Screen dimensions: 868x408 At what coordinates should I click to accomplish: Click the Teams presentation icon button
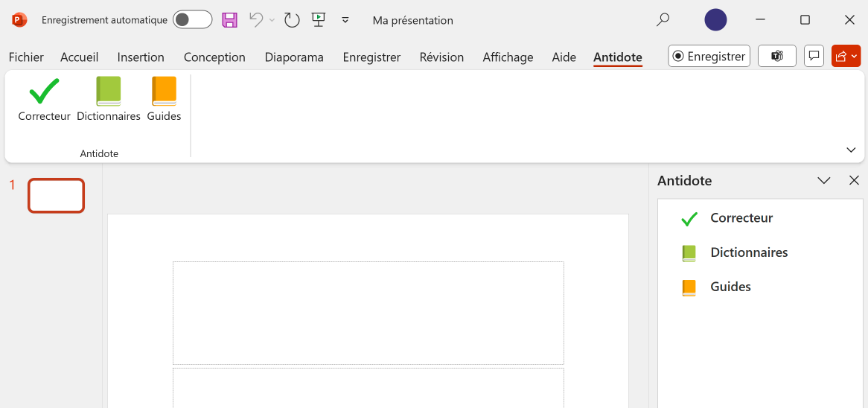[777, 56]
